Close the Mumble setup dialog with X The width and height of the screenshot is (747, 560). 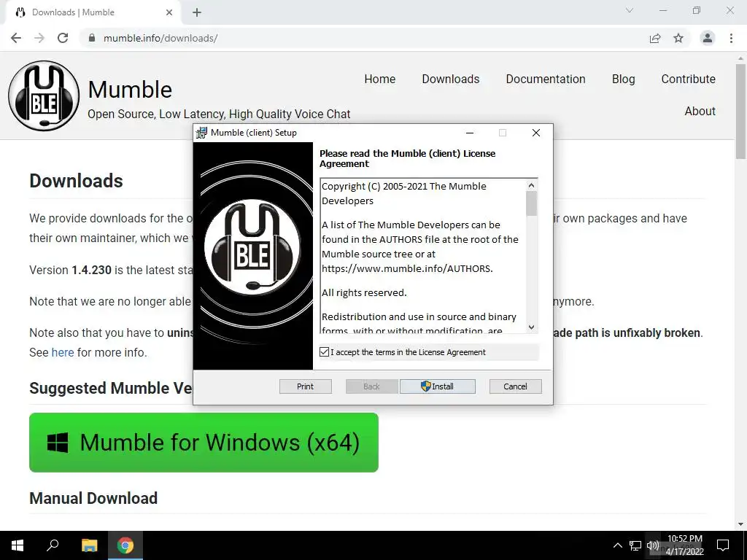point(536,133)
